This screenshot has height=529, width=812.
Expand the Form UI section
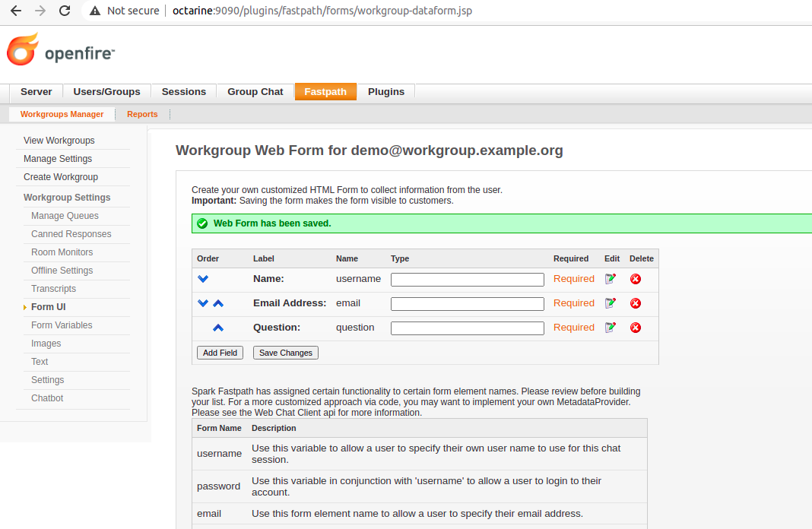pos(47,307)
